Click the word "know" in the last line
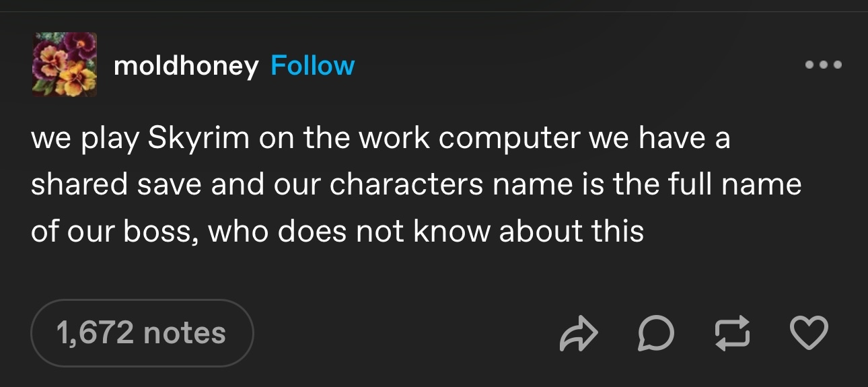This screenshot has height=387, width=868. click(x=451, y=230)
